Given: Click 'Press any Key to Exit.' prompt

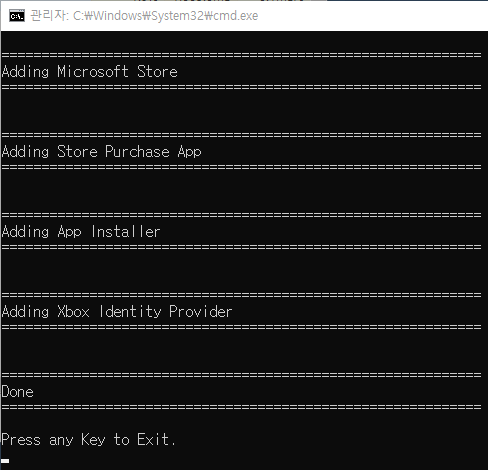Looking at the screenshot, I should point(88,440).
